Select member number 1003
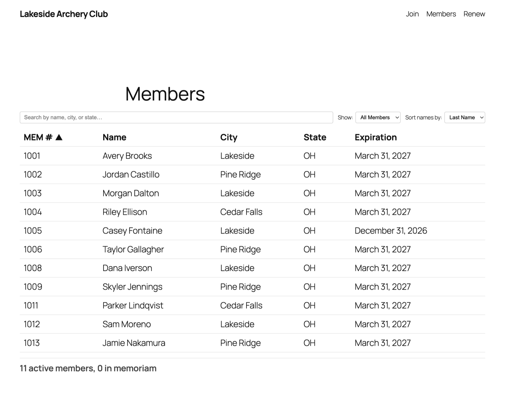 (33, 193)
